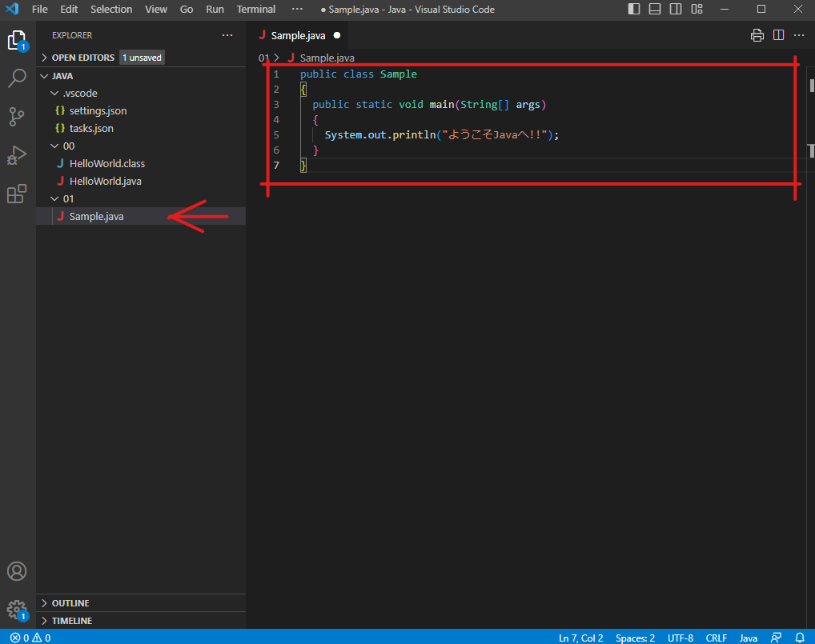The width and height of the screenshot is (815, 644).
Task: Toggle the secondary side bar layout button
Action: (676, 10)
